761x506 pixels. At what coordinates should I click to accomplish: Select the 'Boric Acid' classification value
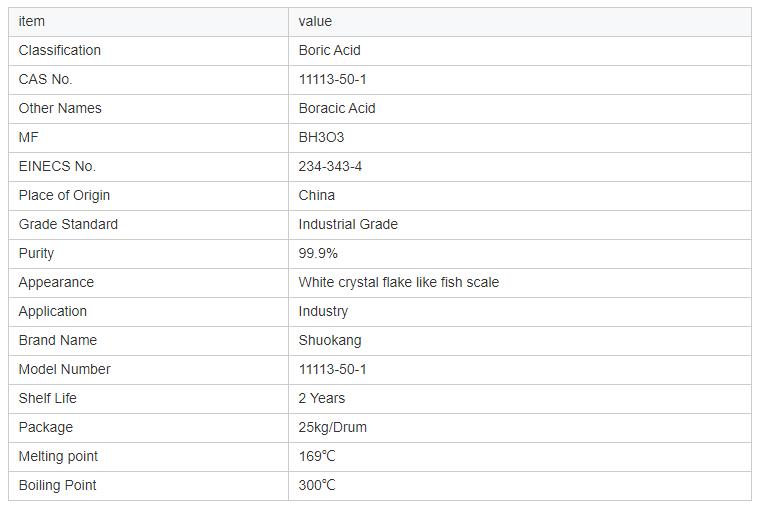(329, 50)
